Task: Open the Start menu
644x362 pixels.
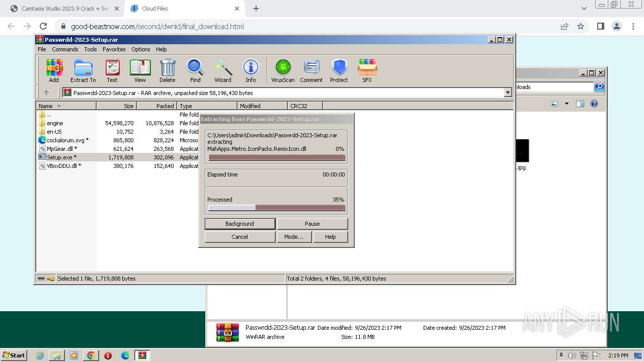Action: tap(14, 355)
